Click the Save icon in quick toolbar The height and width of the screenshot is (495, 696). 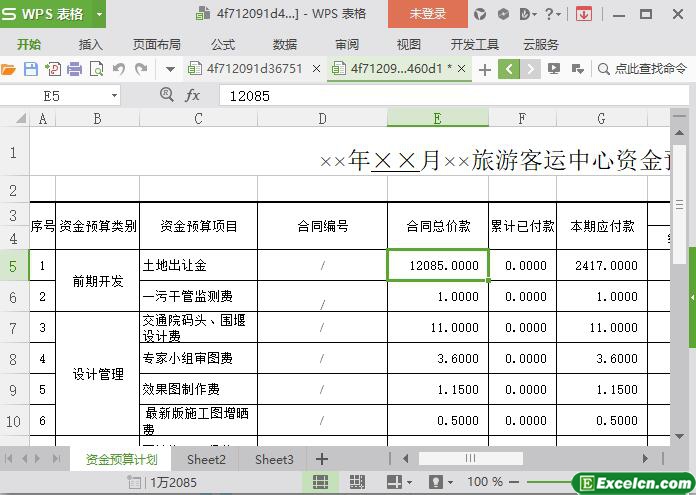pyautogui.click(x=30, y=69)
